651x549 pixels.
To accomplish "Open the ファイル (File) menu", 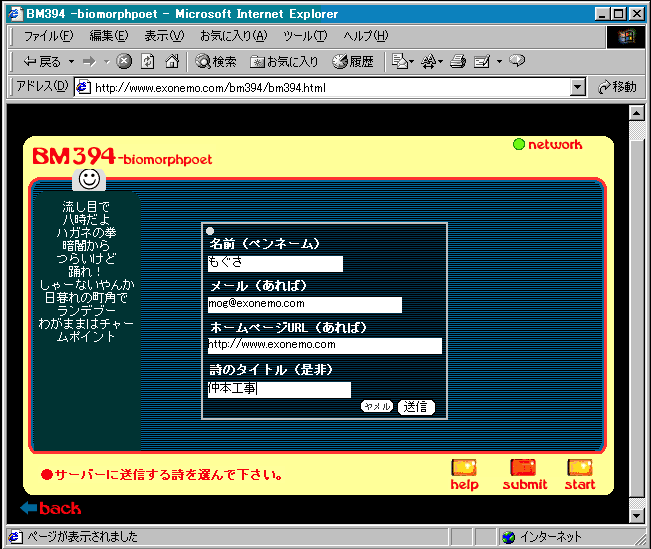I will point(47,36).
